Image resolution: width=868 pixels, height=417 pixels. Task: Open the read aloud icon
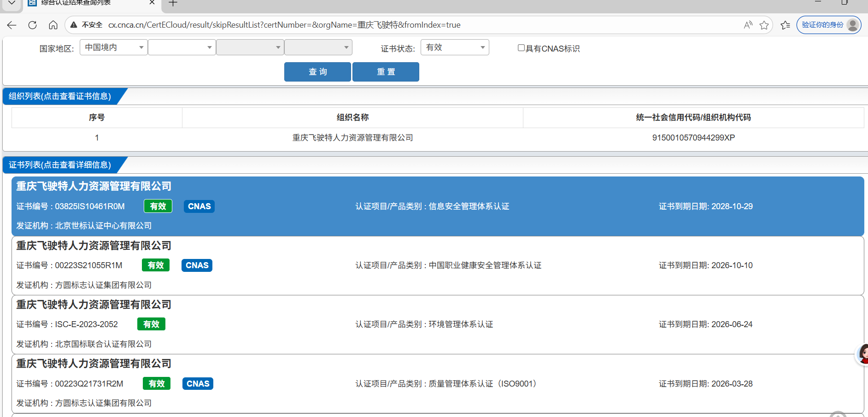tap(748, 25)
